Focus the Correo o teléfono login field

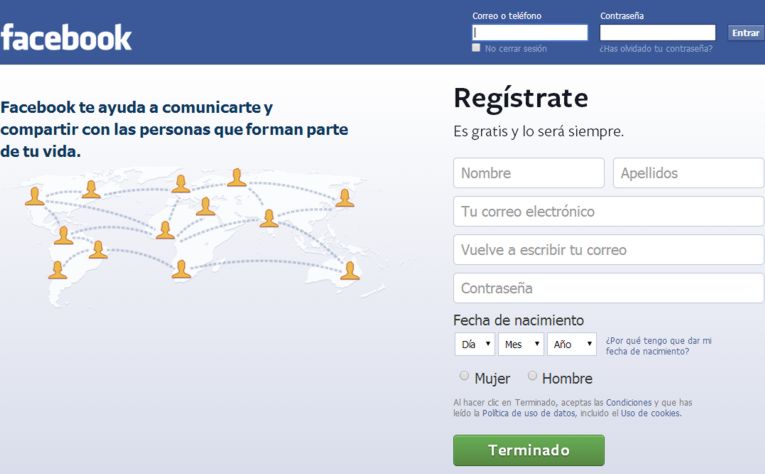click(530, 33)
